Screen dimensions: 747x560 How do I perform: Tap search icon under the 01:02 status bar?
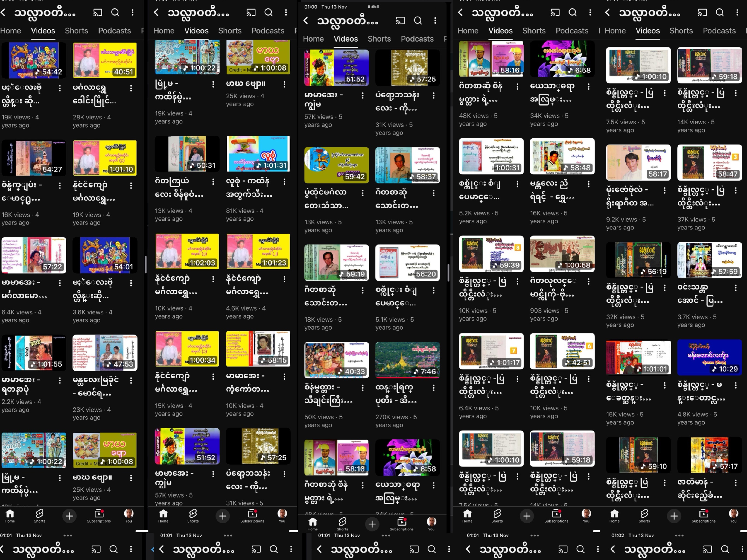(725, 549)
